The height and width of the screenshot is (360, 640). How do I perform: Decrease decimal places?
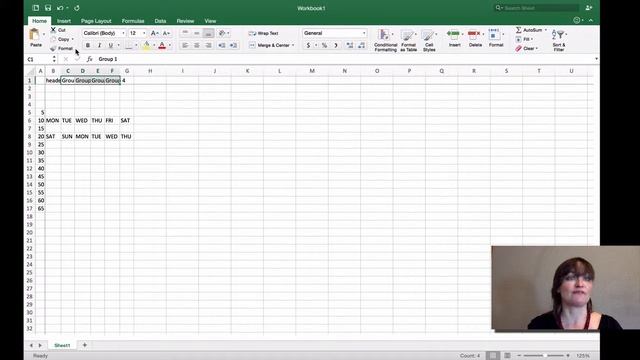click(362, 45)
